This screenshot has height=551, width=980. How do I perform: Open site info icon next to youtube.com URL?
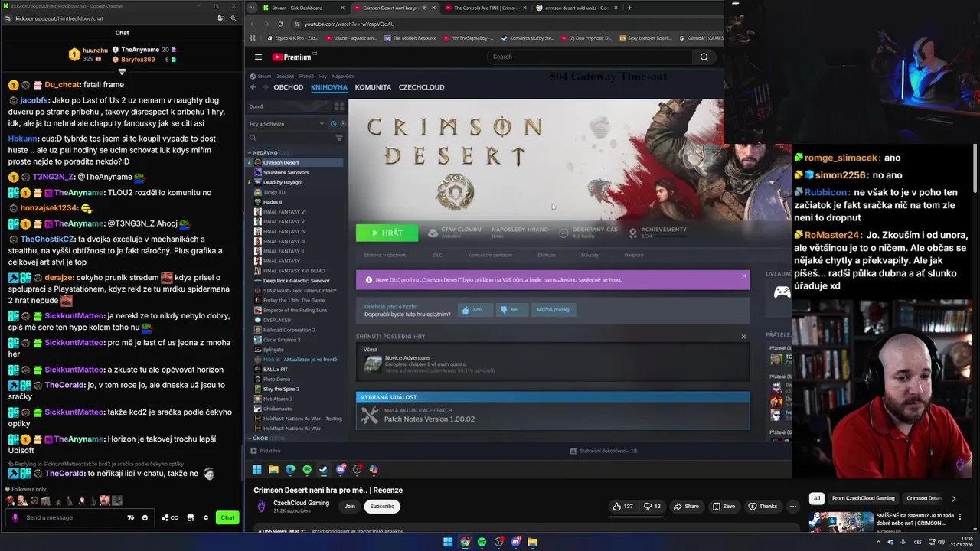(296, 24)
